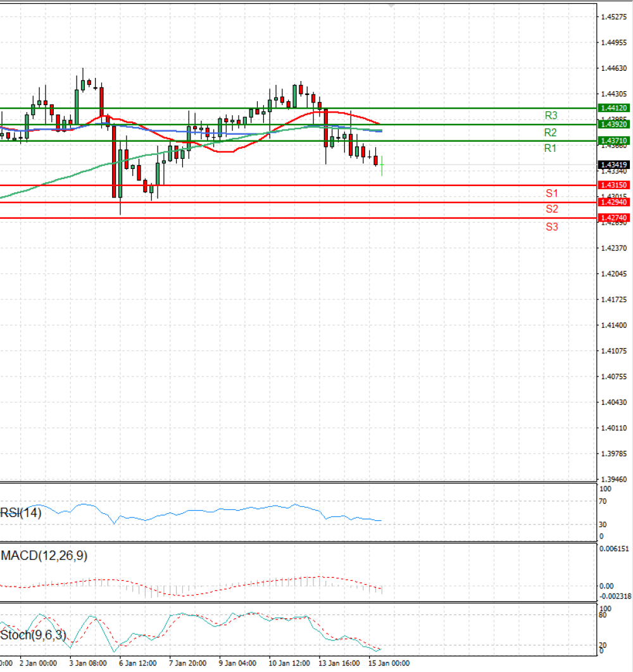This screenshot has height=672, width=633.
Task: Click the Stoch(9,6,3) indicator label
Action: (x=33, y=635)
